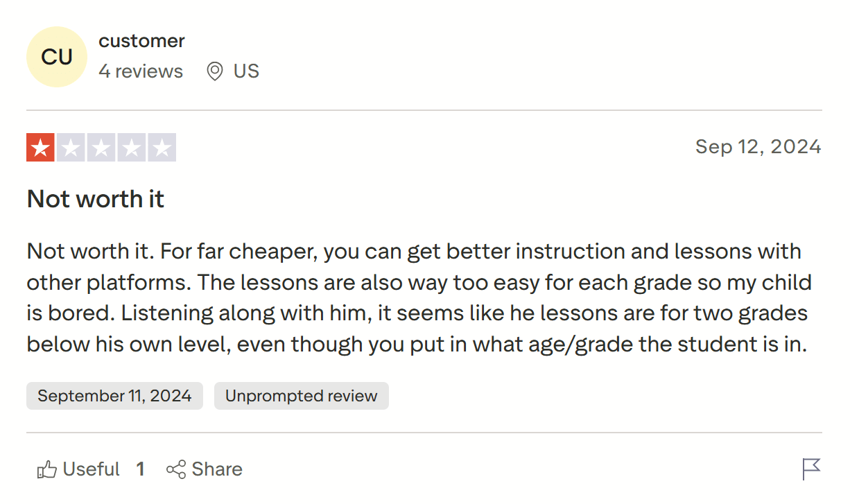Click the thumbs-up Useful icon
Image resolution: width=850 pixels, height=504 pixels.
click(46, 469)
